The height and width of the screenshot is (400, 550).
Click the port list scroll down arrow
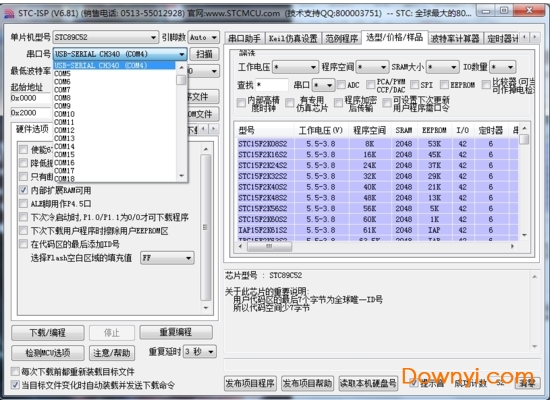point(181,176)
